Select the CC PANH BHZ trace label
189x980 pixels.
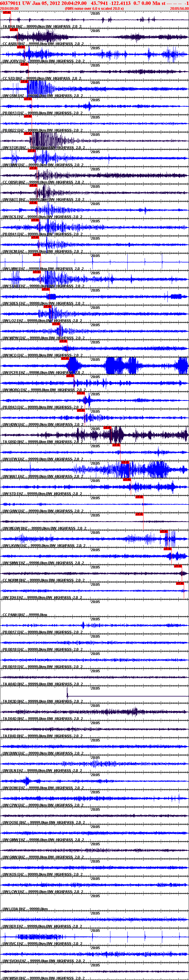(x=24, y=615)
